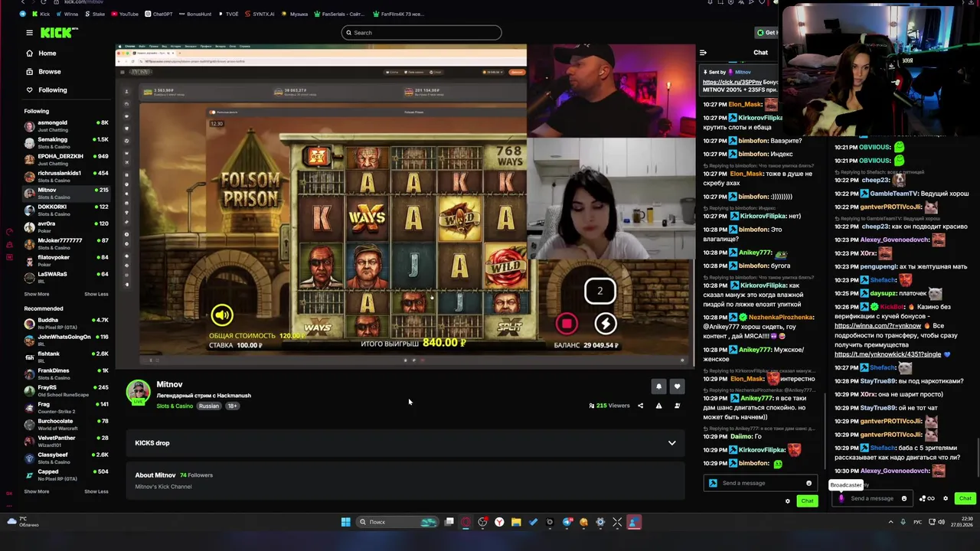Screen dimensions: 980x551
Task: Expand the KICKS drop section
Action: tap(405, 443)
